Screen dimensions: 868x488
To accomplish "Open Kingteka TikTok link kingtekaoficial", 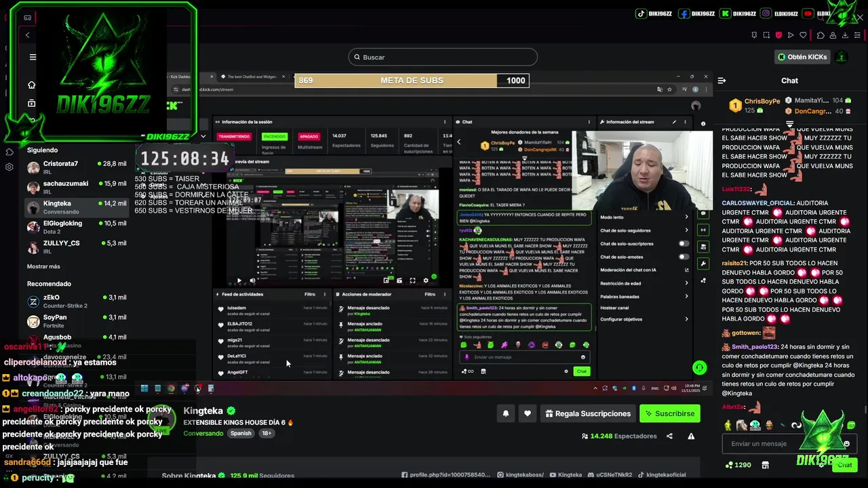I will click(662, 475).
